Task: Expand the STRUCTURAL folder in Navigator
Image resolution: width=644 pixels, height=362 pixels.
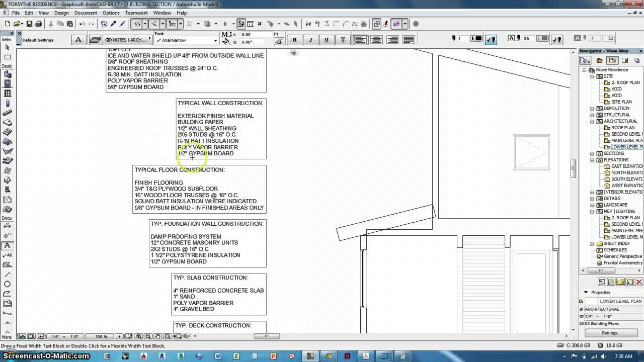Action: click(x=592, y=115)
